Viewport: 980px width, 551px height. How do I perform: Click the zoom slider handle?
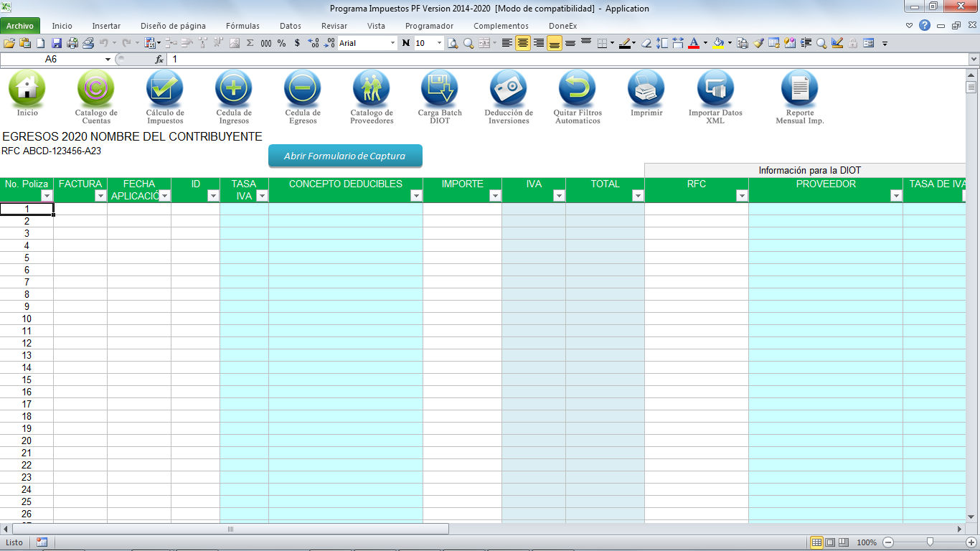click(930, 542)
